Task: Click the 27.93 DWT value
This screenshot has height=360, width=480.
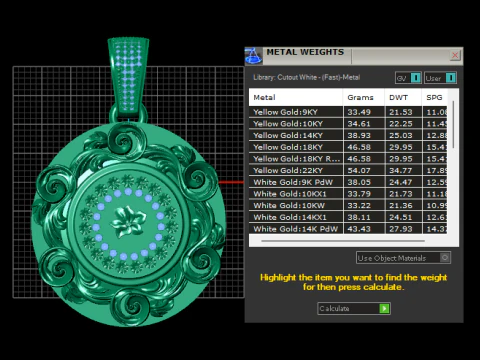Action: pos(401,229)
